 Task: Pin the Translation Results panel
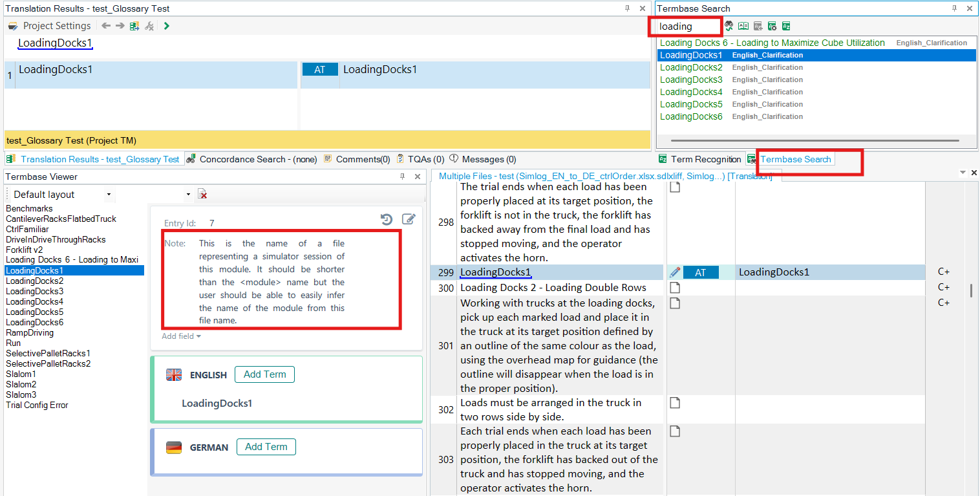627,8
